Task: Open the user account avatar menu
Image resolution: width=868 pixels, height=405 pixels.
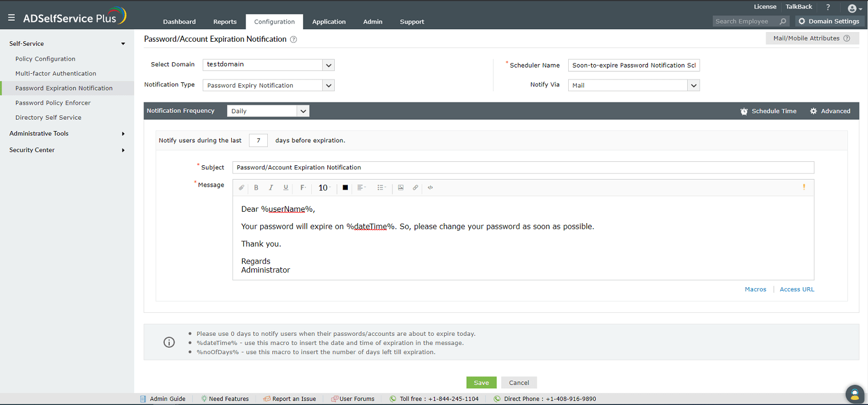Action: [x=854, y=9]
